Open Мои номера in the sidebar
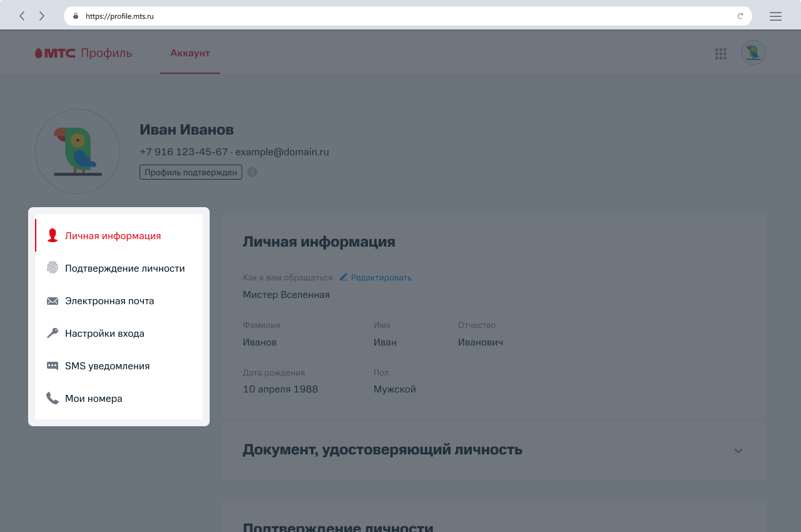Image resolution: width=801 pixels, height=532 pixels. pyautogui.click(x=119, y=398)
